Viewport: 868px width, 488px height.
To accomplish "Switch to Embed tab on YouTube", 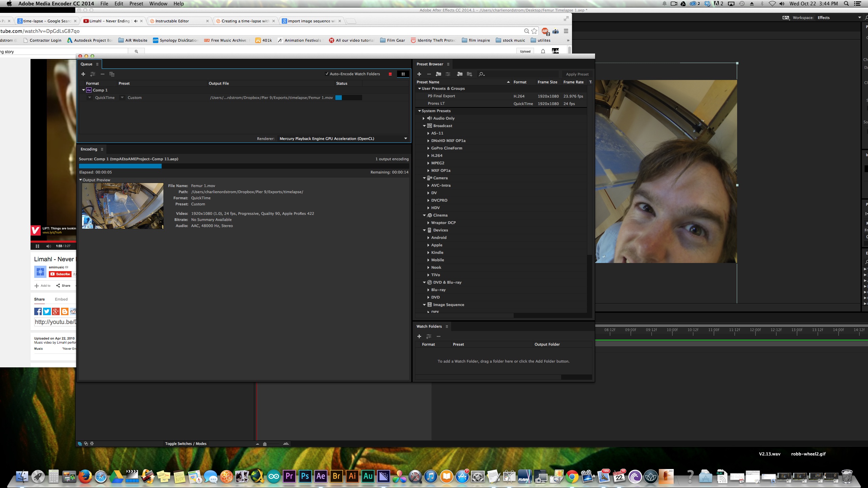I will pos(61,299).
